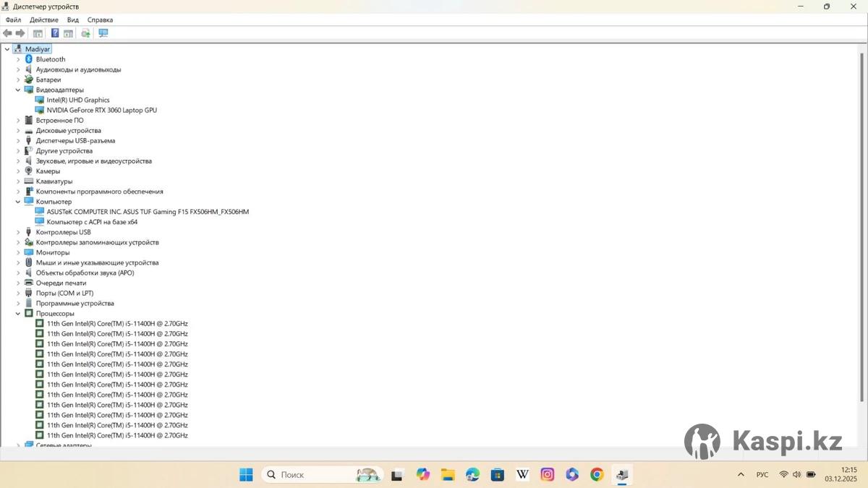868x488 pixels.
Task: Click the blue Help toolbar icon
Action: coord(55,33)
